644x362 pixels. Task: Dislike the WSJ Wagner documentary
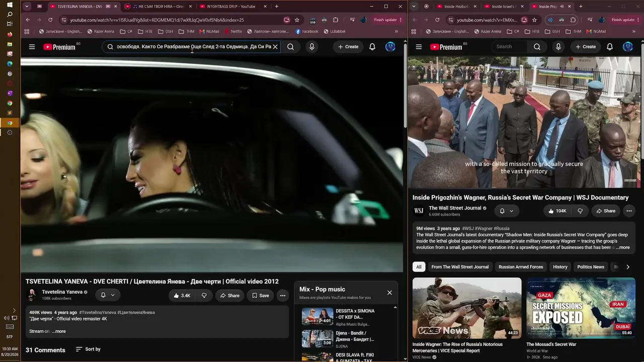pos(580,211)
